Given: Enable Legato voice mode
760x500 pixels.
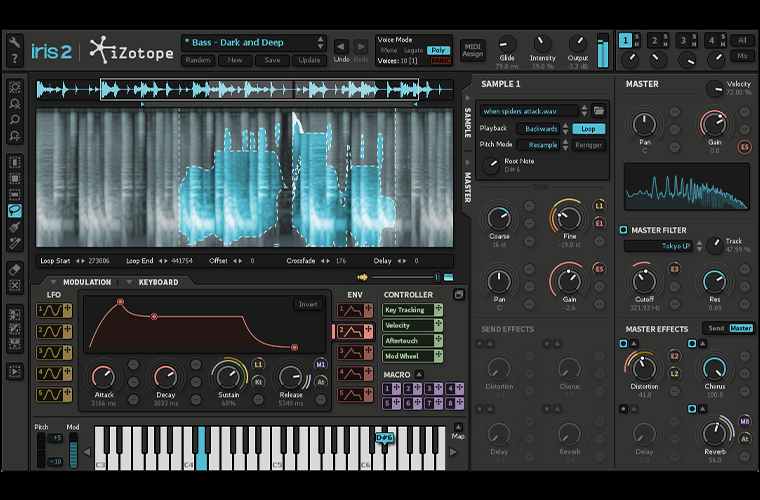Looking at the screenshot, I should point(413,50).
